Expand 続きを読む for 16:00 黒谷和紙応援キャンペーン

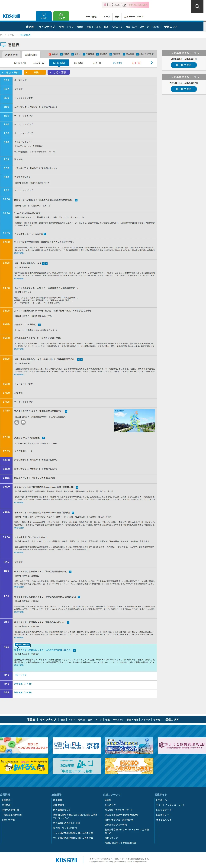[19, 349]
